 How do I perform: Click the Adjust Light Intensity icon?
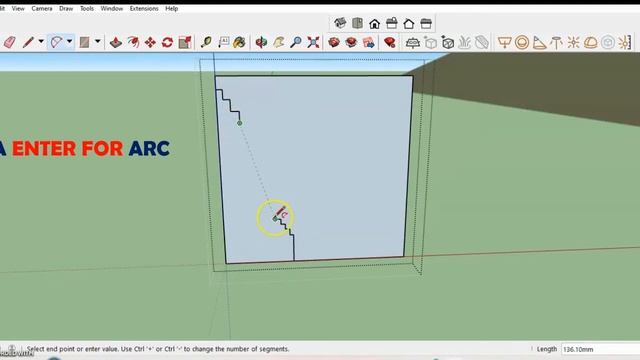pyautogui.click(x=625, y=42)
